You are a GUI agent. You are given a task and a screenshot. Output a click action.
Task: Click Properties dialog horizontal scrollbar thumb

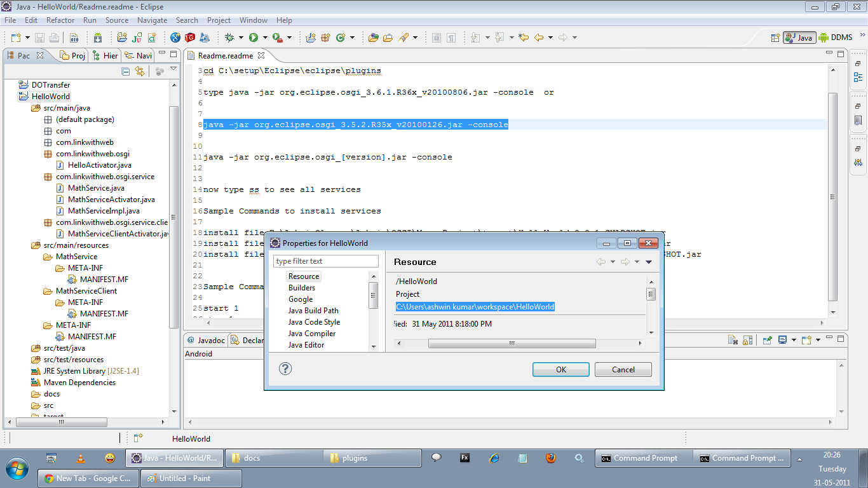tap(512, 344)
